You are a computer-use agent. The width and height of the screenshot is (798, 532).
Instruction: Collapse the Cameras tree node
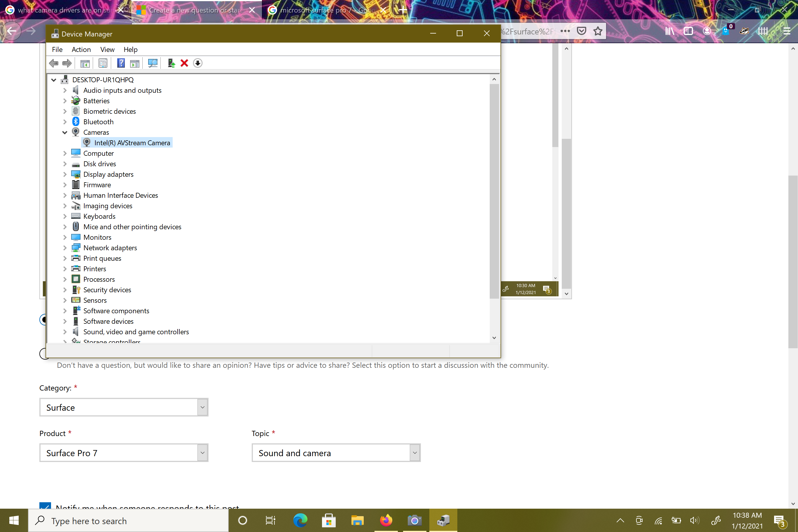click(64, 132)
